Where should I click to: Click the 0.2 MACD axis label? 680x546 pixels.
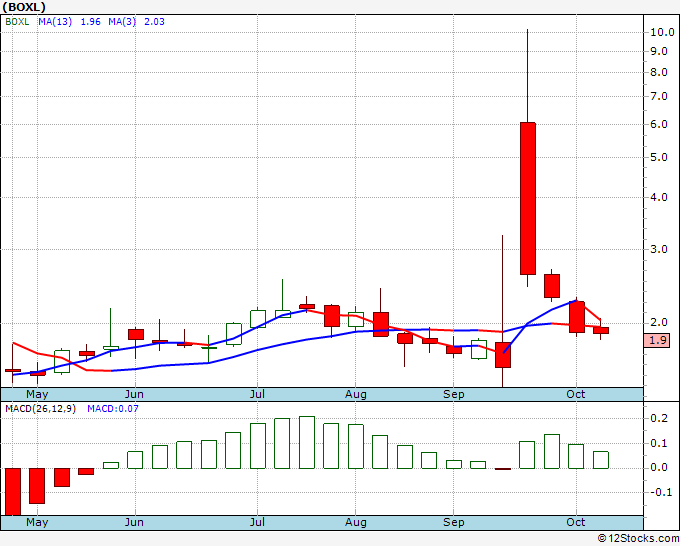point(659,418)
